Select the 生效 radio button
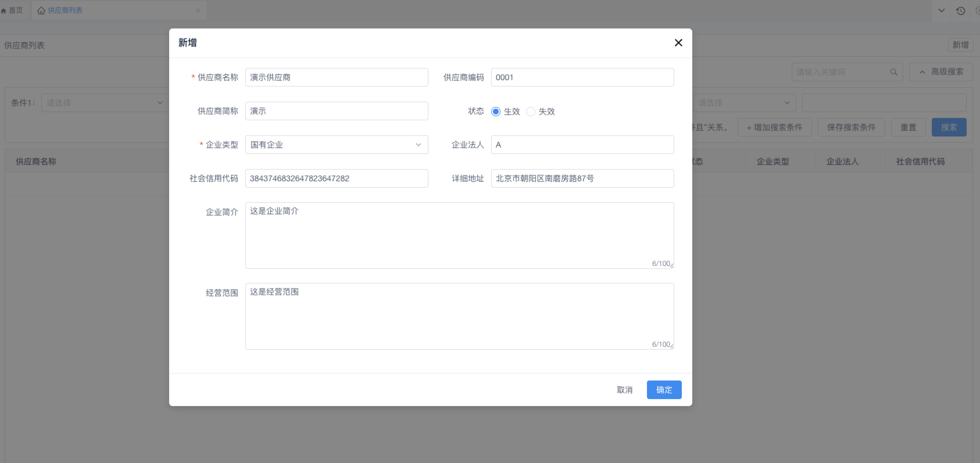The height and width of the screenshot is (463, 980). [496, 112]
